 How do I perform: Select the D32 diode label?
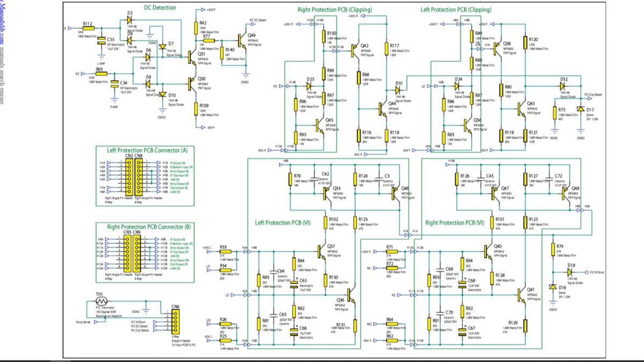[564, 79]
